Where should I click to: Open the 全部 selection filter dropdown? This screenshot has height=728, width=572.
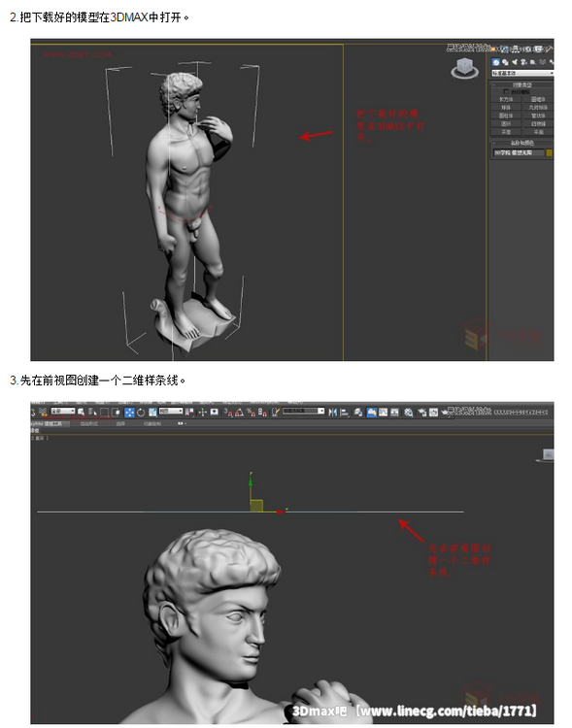coord(63,411)
